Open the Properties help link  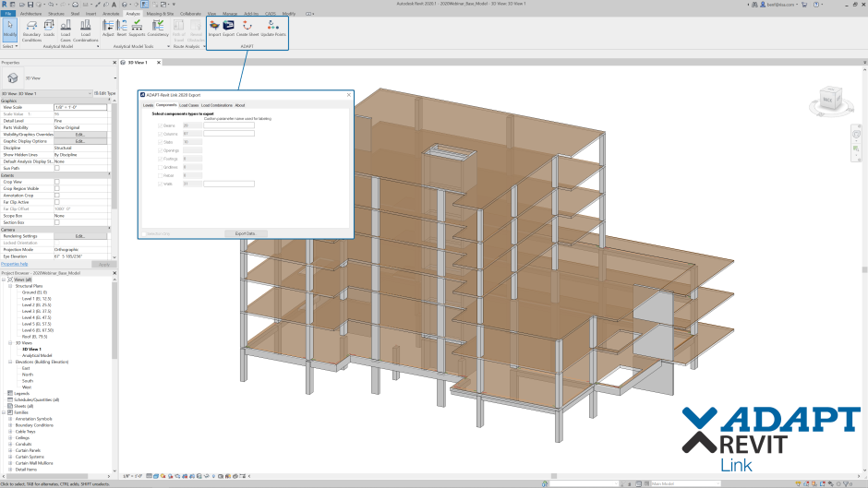[15, 264]
